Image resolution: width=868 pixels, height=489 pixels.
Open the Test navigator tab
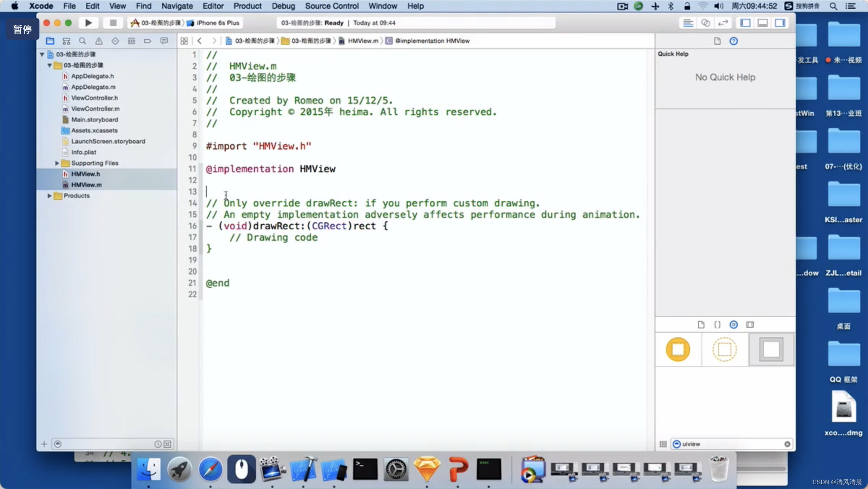(115, 41)
